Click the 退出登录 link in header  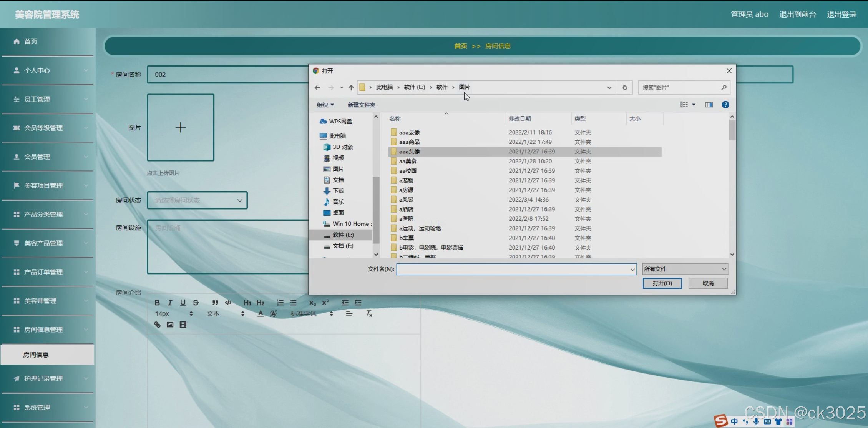[841, 14]
